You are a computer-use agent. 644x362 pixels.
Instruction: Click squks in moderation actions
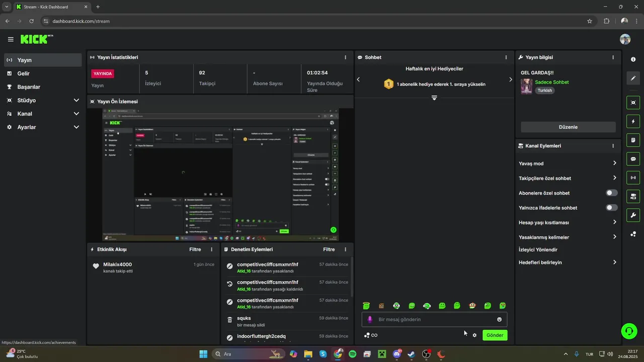pyautogui.click(x=244, y=318)
